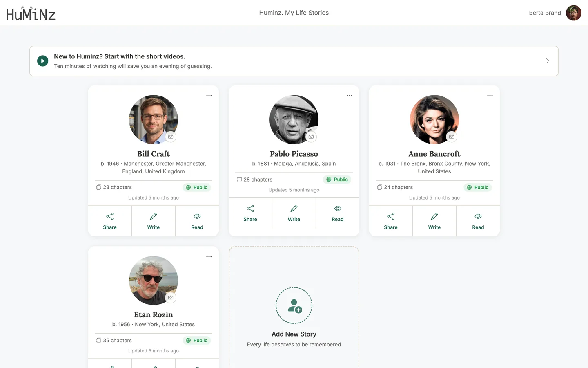Viewport: 588px width, 368px height.
Task: Open more options on Bill Craft card
Action: pyautogui.click(x=209, y=96)
